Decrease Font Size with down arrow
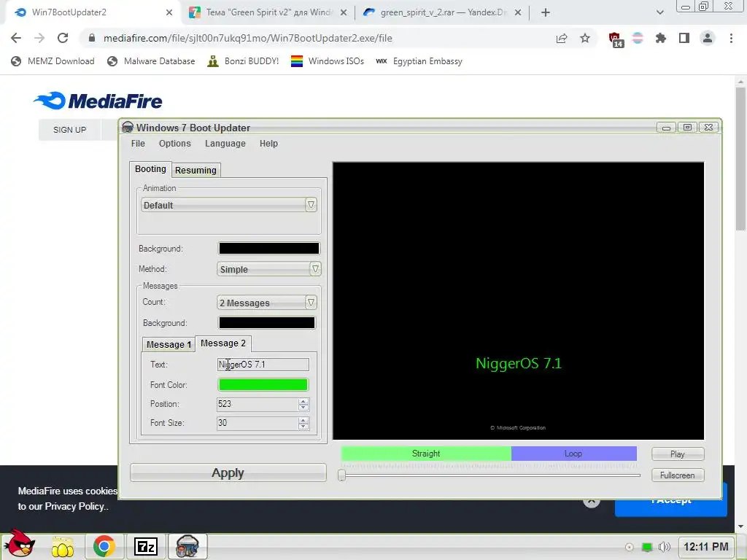Image resolution: width=747 pixels, height=560 pixels. click(x=303, y=427)
